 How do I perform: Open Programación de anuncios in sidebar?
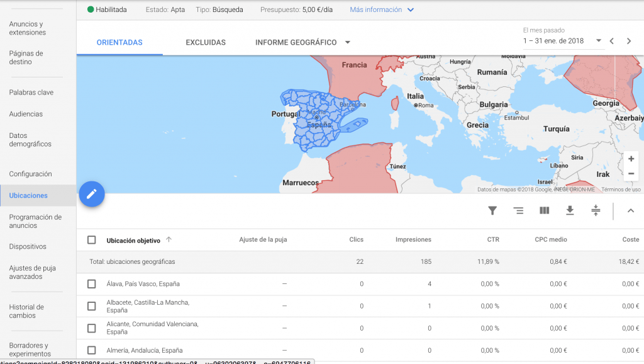pos(35,221)
